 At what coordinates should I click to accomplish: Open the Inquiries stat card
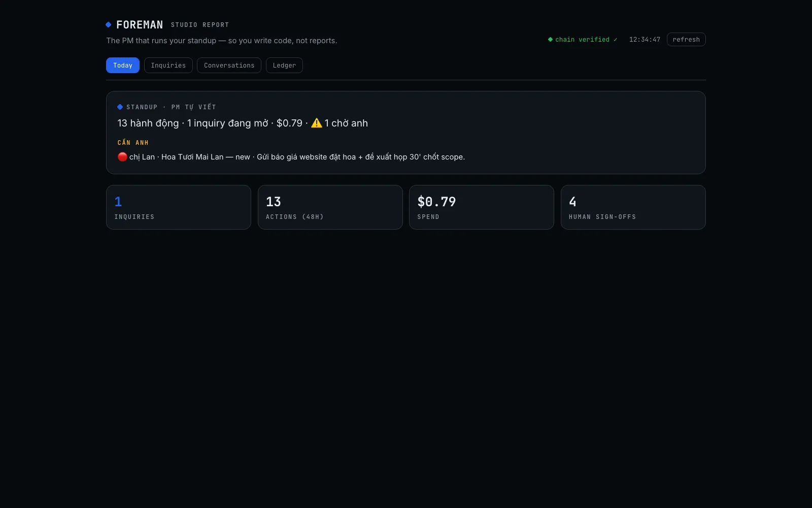click(179, 207)
